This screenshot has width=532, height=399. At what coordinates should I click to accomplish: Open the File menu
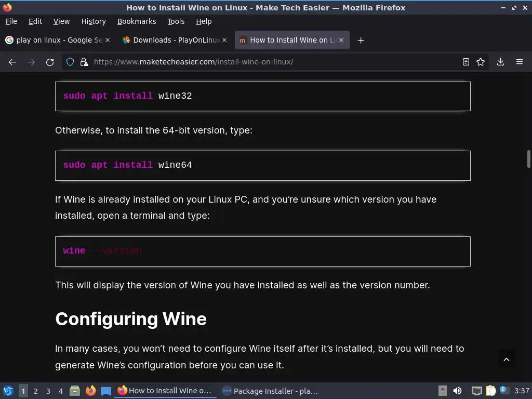[x=11, y=21]
